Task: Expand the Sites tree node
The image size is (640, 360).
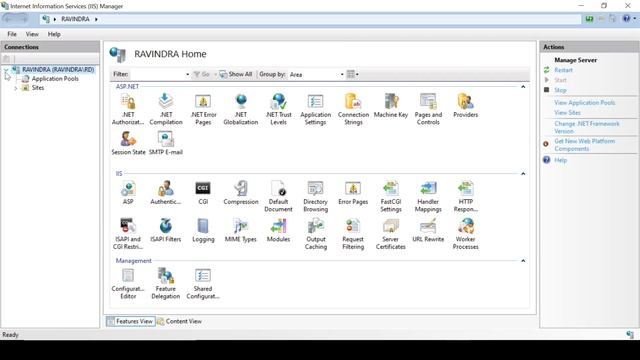Action: 16,88
